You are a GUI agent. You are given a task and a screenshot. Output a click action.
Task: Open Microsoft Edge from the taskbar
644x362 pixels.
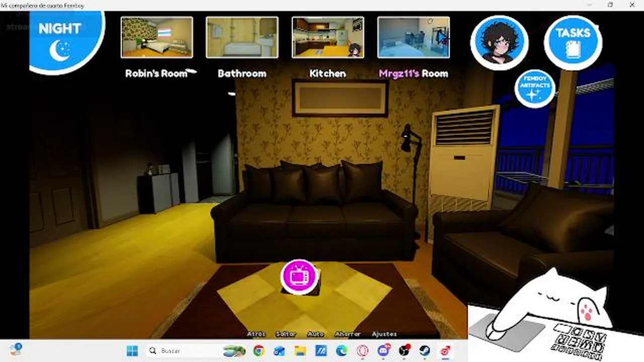342,350
